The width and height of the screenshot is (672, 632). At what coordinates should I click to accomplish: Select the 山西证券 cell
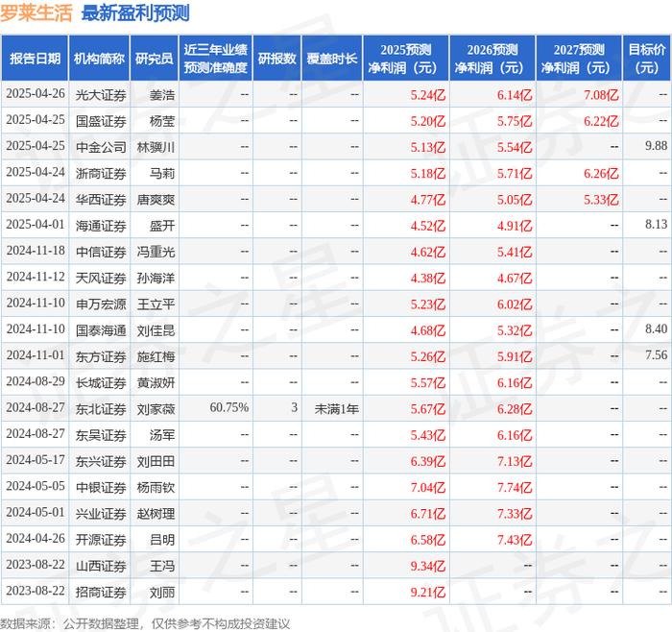point(101,566)
